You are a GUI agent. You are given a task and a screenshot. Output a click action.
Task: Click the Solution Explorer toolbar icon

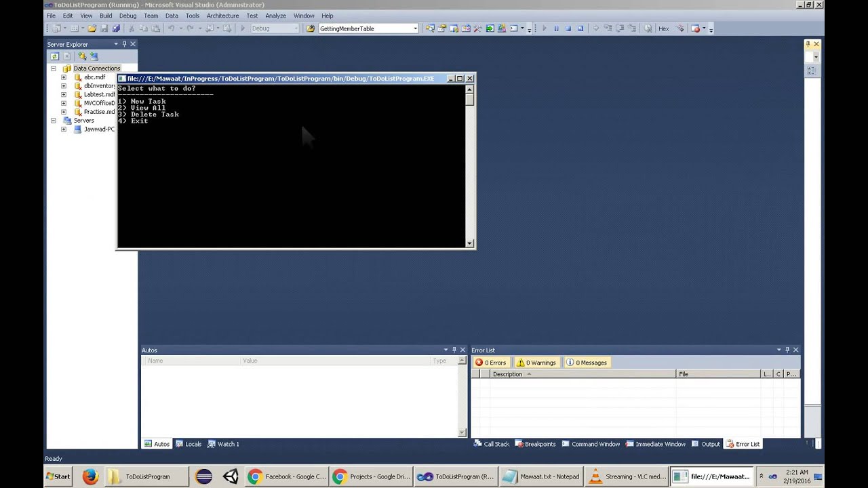click(430, 28)
